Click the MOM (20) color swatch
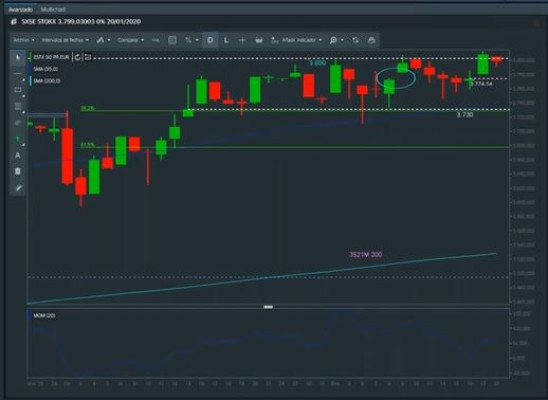 pyautogui.click(x=30, y=315)
